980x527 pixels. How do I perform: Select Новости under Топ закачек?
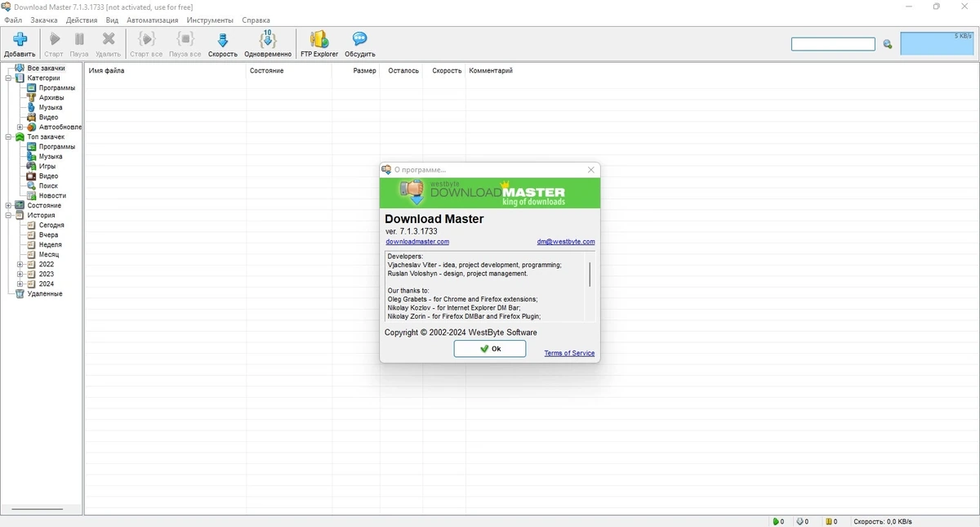coord(52,196)
